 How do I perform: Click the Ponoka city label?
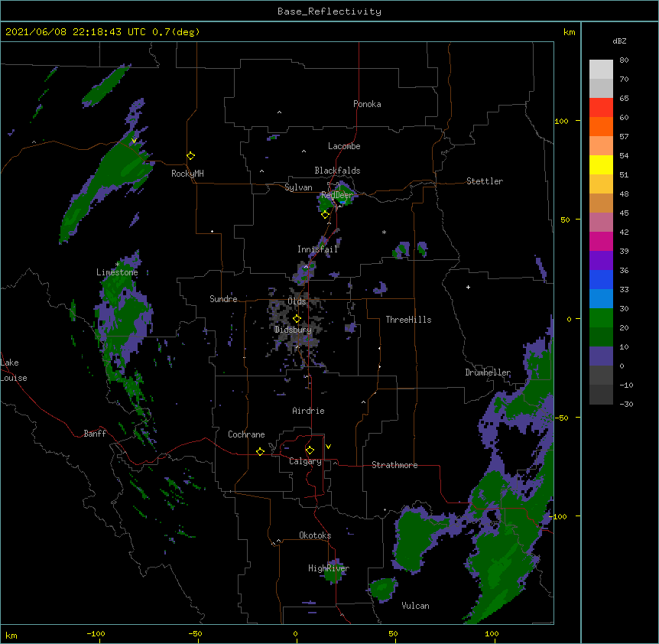pos(367,104)
